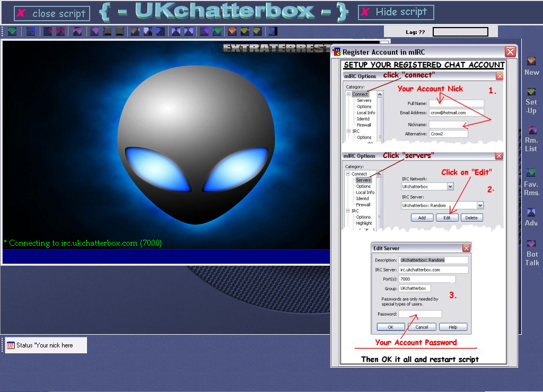Click the olive-brown gem toolbar icon
Image resolution: width=543 pixels, height=392 pixels.
point(135,31)
